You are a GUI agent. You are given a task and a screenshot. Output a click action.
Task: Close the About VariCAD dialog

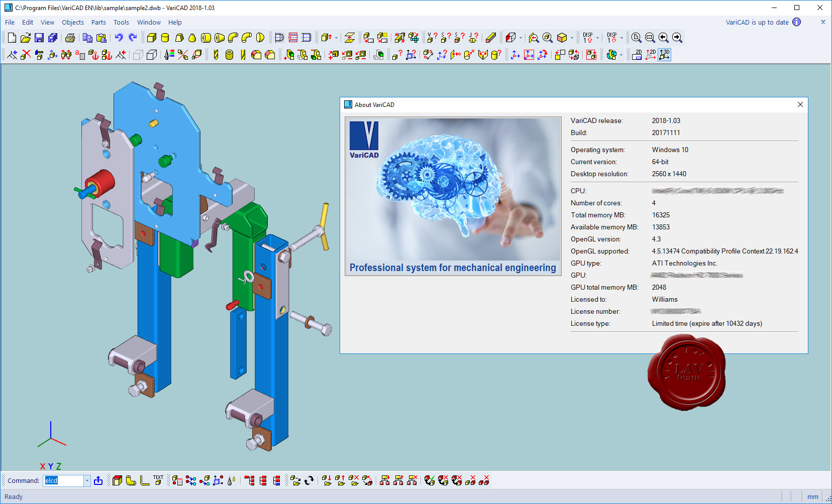coord(800,104)
